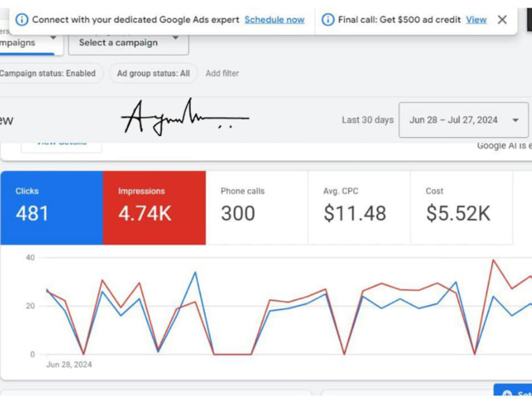The height and width of the screenshot is (399, 532).
Task: Edit the Ad group status: All filter
Action: [x=153, y=73]
